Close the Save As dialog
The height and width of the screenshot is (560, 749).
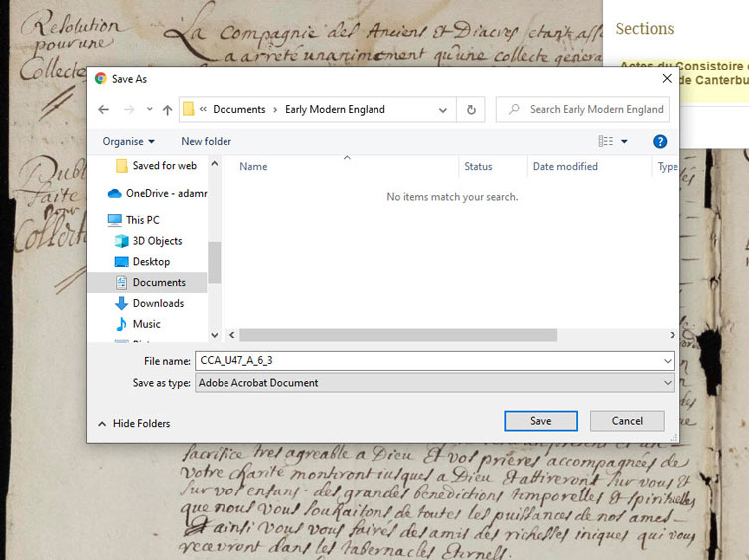tap(667, 78)
